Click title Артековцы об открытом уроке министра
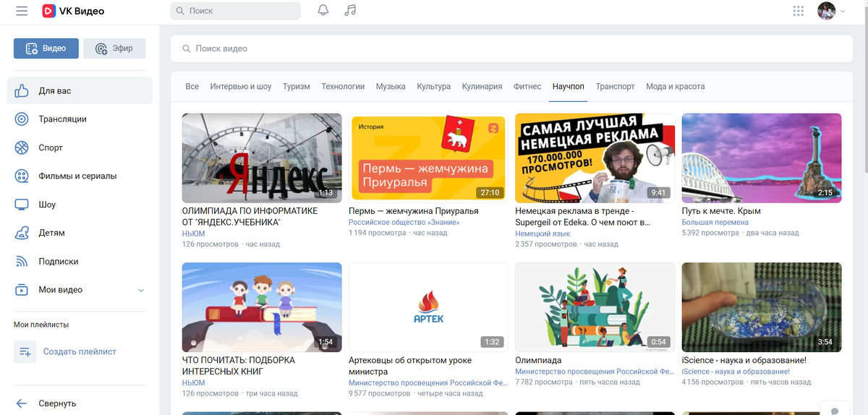The width and height of the screenshot is (868, 415). 410,366
